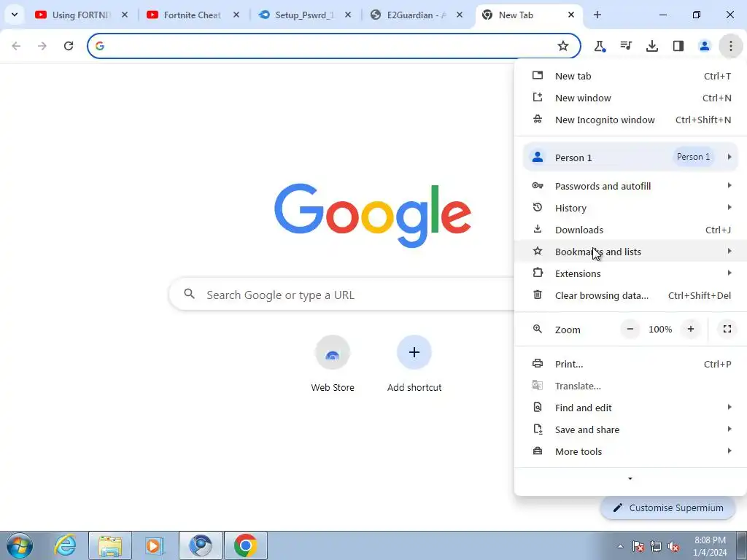Expand Find and edit submenu
Viewport: 747px width, 560px height.
630,408
